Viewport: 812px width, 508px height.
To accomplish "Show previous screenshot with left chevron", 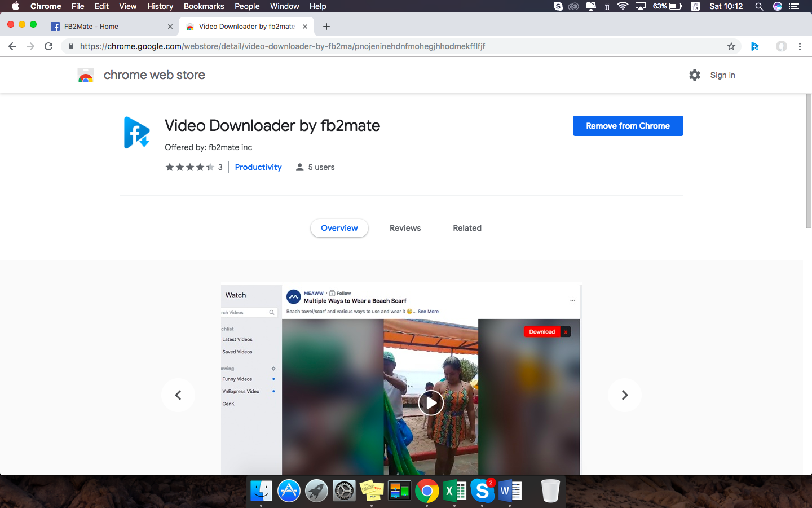I will [178, 395].
